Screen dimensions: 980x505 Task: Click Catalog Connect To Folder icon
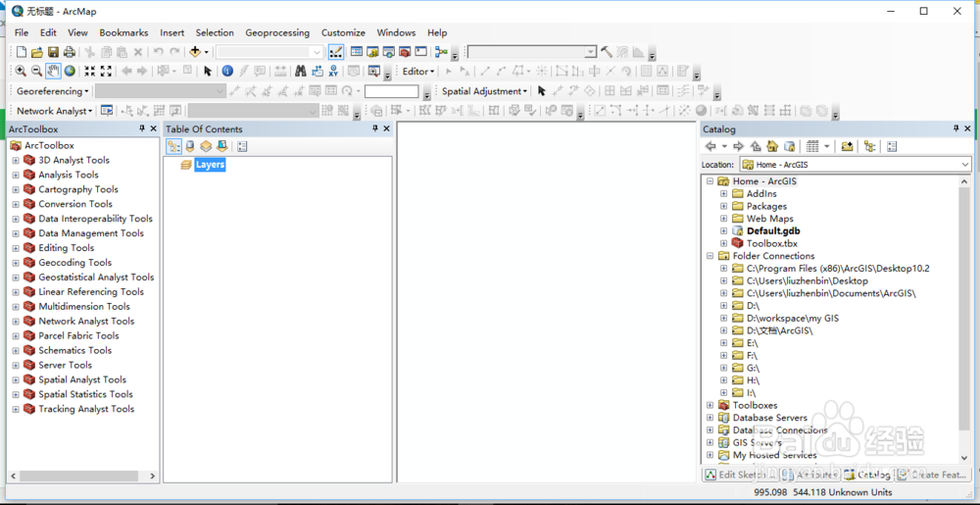click(847, 146)
